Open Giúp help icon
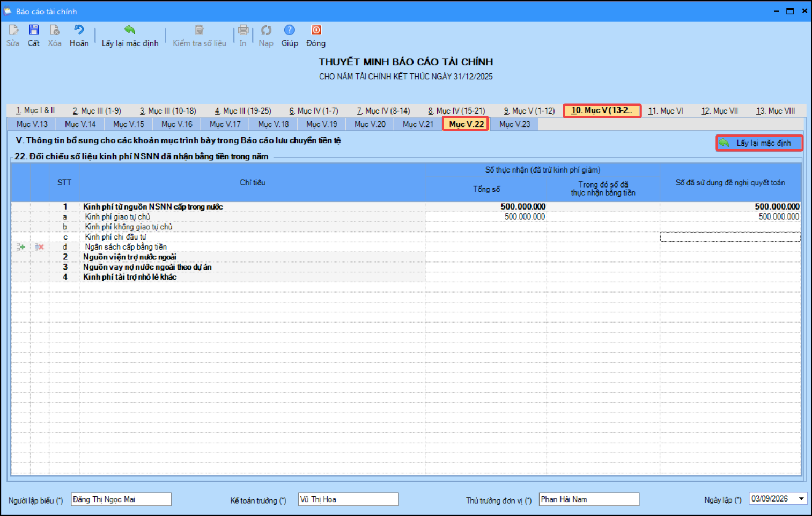This screenshot has height=516, width=812. pos(290,31)
